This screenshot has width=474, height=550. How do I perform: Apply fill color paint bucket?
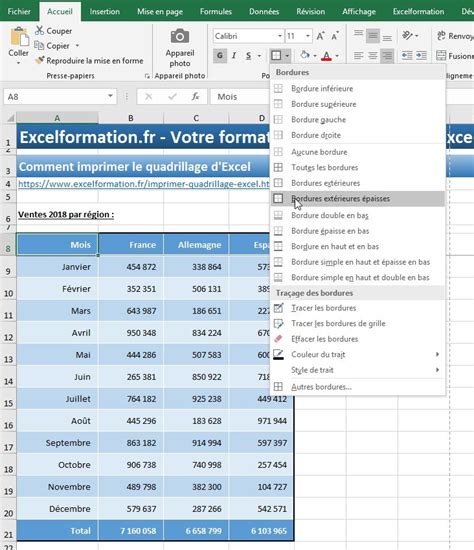[305, 55]
